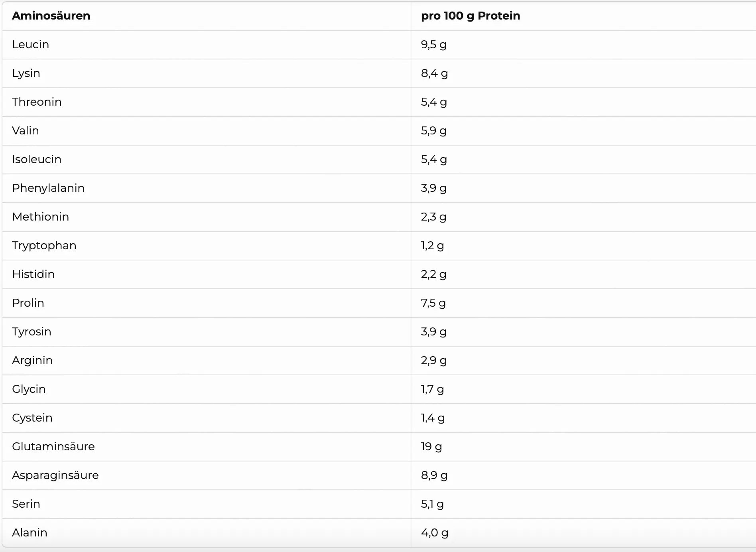The height and width of the screenshot is (552, 756).
Task: Click the Prolin row label
Action: [x=28, y=303]
